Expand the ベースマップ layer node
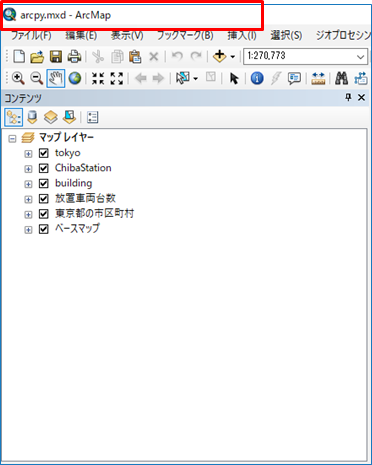The image size is (372, 465). tap(28, 230)
